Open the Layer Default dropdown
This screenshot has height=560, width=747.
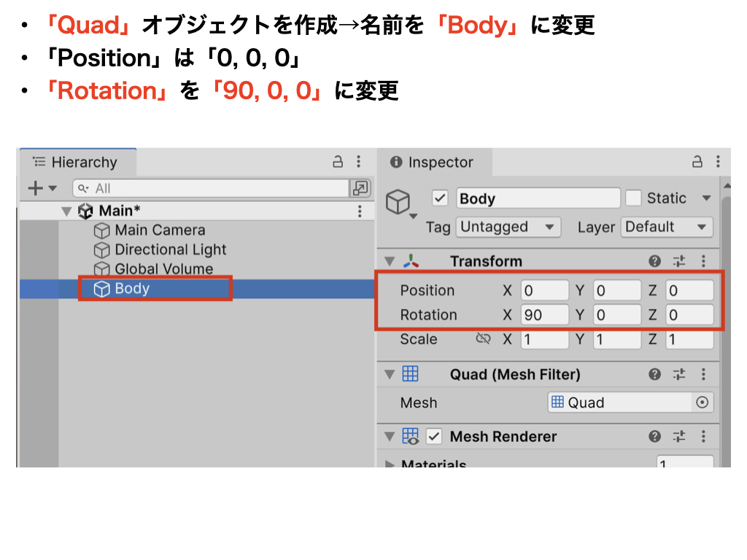pos(667,227)
